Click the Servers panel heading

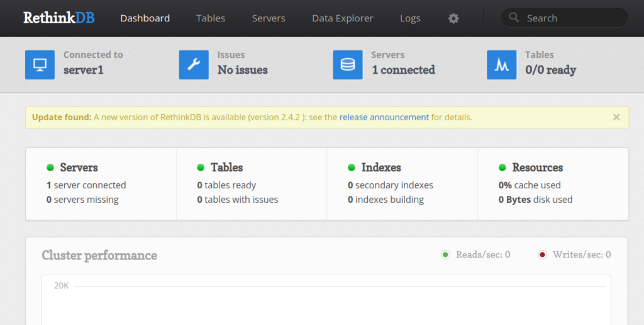click(x=79, y=168)
